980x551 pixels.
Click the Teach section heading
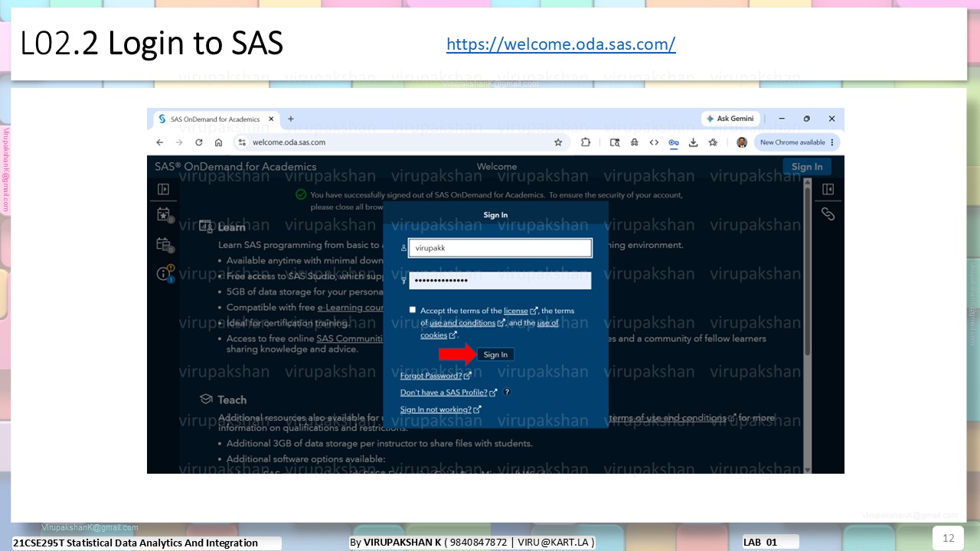[x=232, y=399]
